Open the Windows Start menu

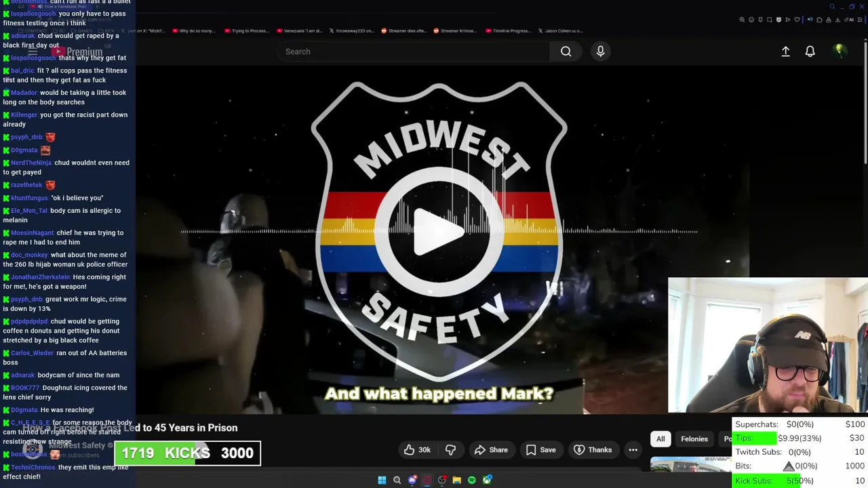coord(382,480)
